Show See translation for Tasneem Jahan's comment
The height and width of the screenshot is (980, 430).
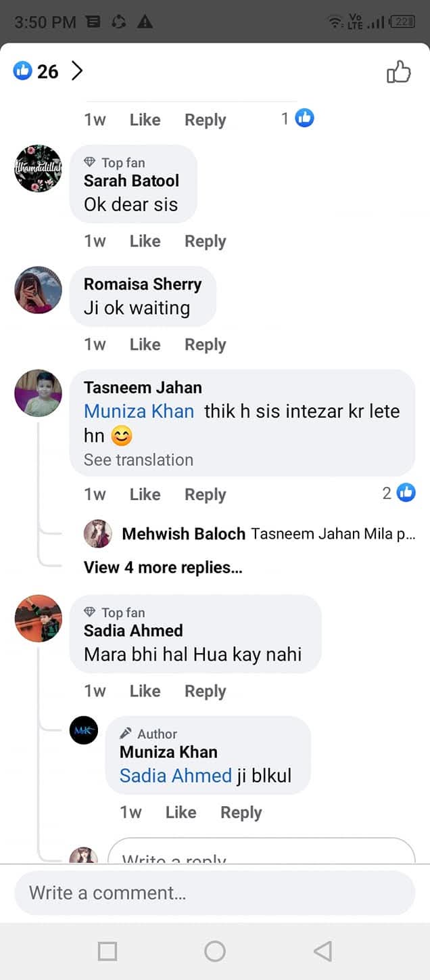[139, 460]
